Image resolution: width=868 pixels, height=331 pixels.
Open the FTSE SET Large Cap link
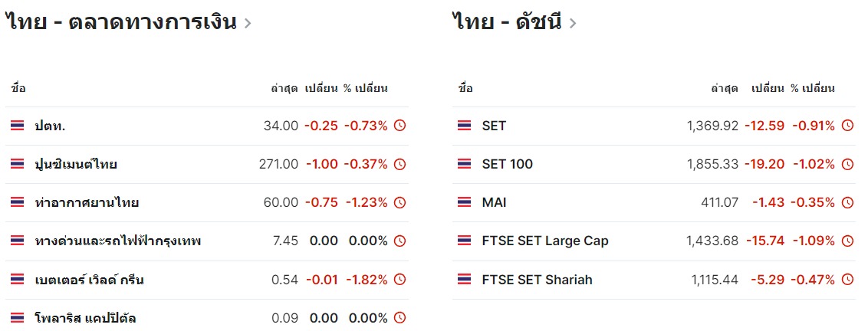coord(545,241)
